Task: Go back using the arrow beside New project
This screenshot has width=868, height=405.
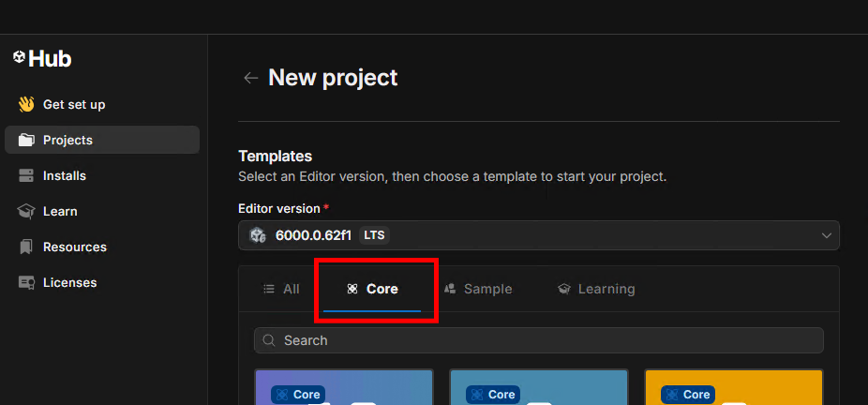Action: [250, 78]
